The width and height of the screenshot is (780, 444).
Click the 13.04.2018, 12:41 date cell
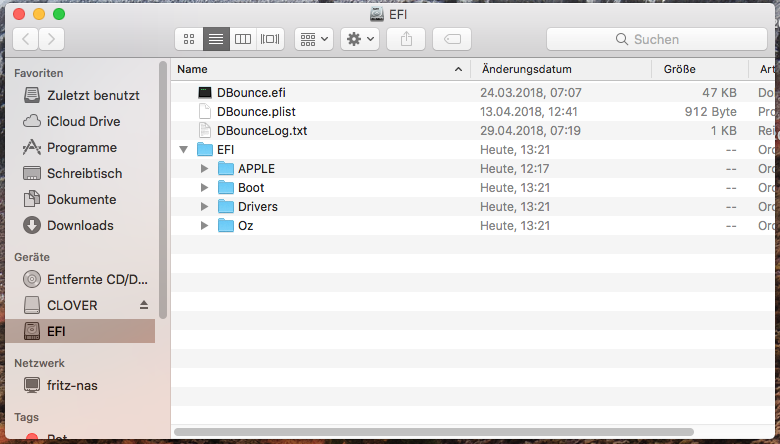(x=529, y=111)
